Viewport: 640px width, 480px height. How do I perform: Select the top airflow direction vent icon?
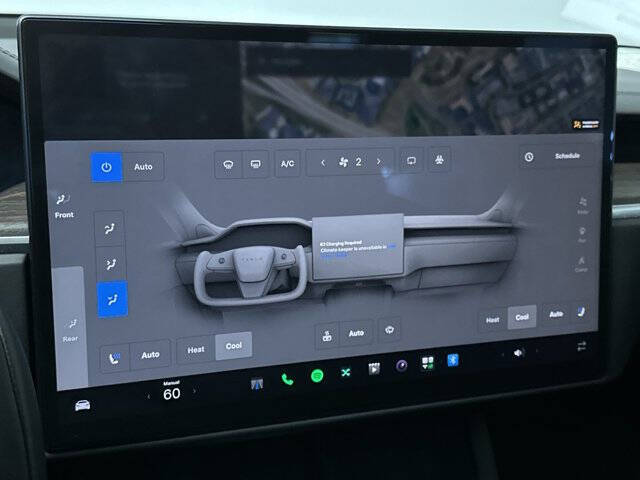(x=109, y=229)
